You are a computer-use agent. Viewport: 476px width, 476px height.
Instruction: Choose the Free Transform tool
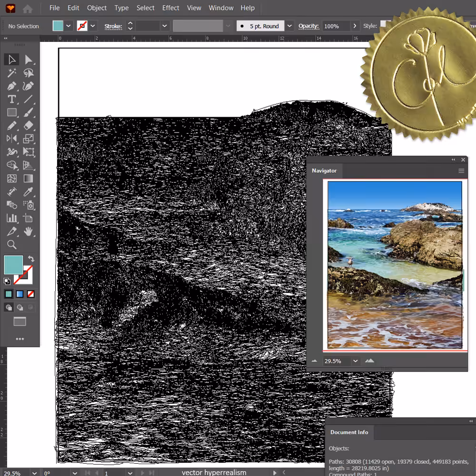tap(29, 152)
